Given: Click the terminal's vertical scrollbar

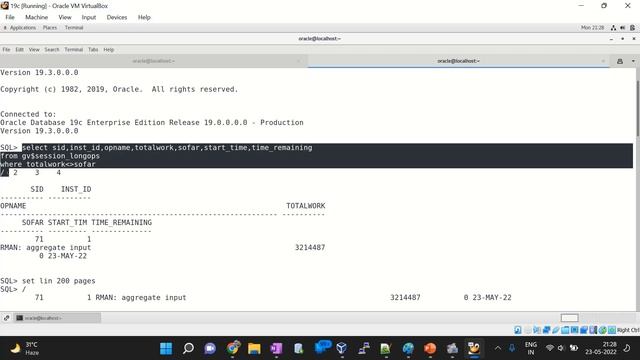Looking at the screenshot, I should [x=637, y=108].
